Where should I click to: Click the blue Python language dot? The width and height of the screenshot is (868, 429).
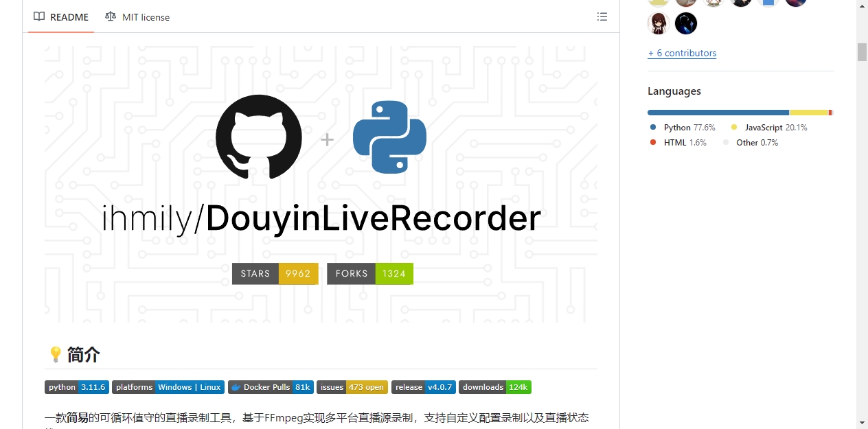coord(653,128)
